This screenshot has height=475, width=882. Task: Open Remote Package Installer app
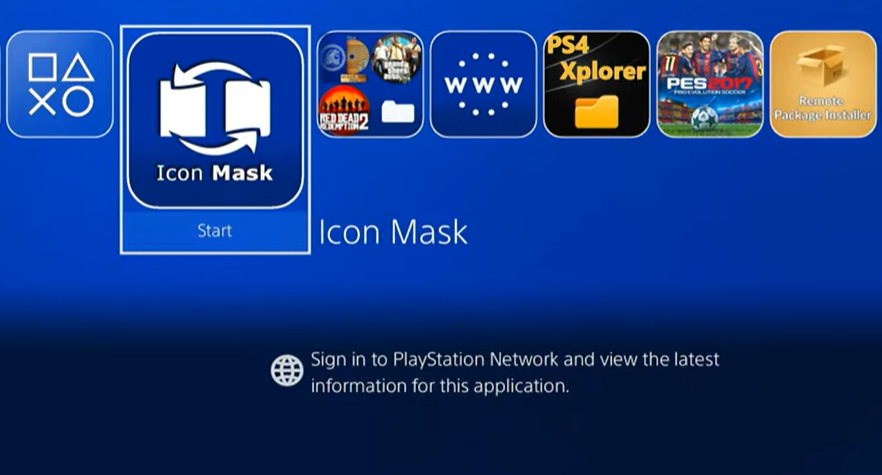click(x=823, y=84)
